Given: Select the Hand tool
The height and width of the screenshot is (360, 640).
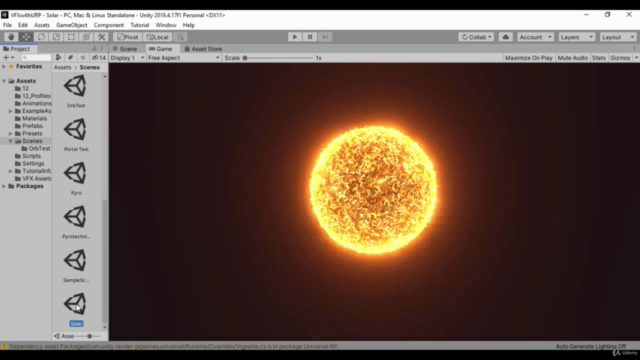Looking at the screenshot, I should 11,37.
